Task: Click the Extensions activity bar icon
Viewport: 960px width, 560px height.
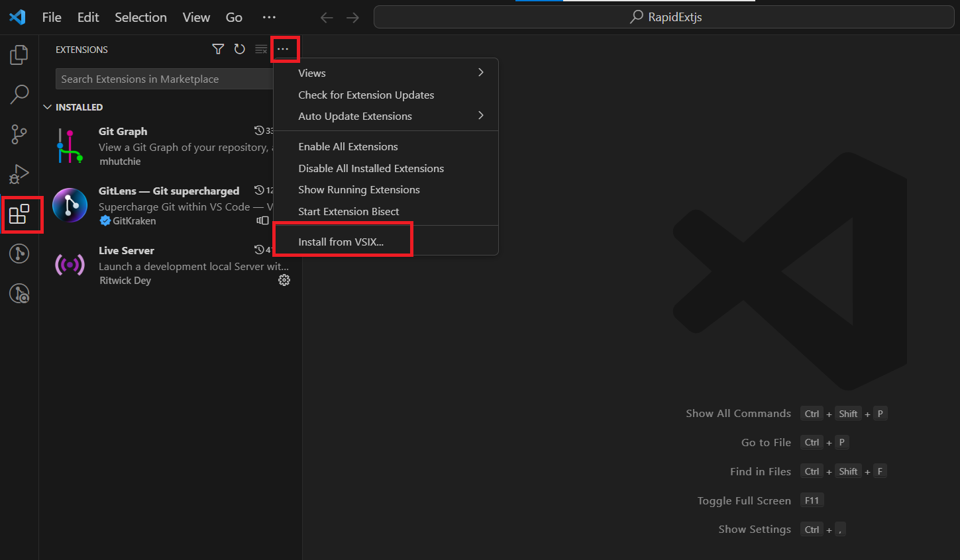Action: pos(19,214)
